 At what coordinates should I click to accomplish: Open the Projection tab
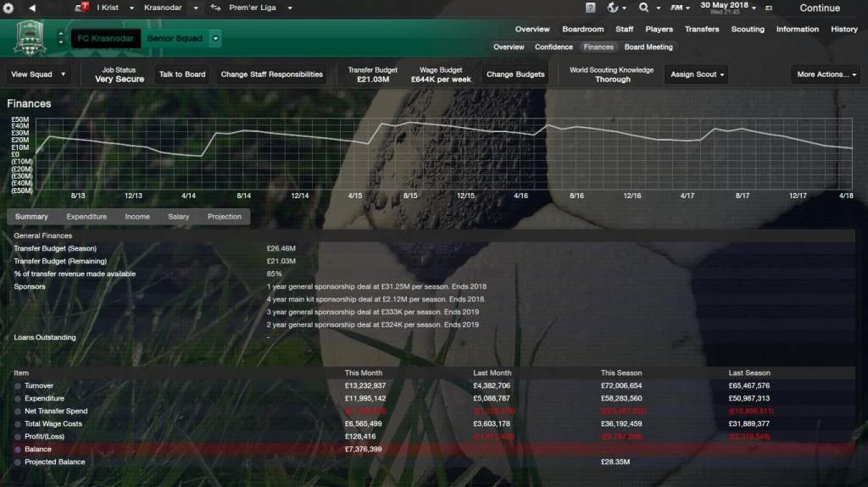pos(225,217)
